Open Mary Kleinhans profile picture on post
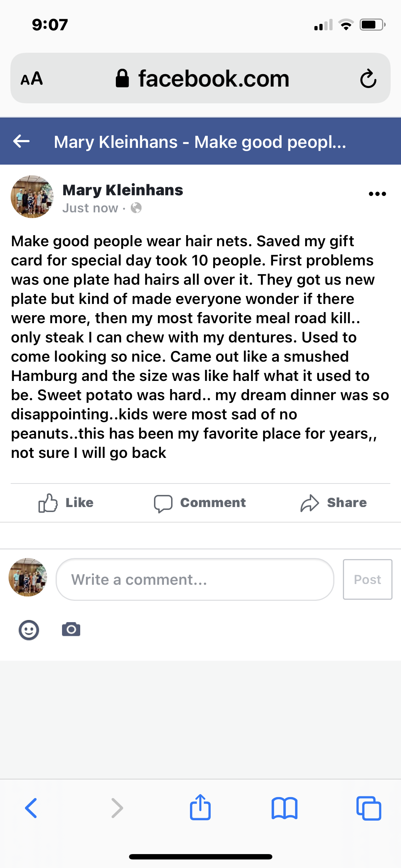Viewport: 401px width, 868px height. (x=32, y=197)
